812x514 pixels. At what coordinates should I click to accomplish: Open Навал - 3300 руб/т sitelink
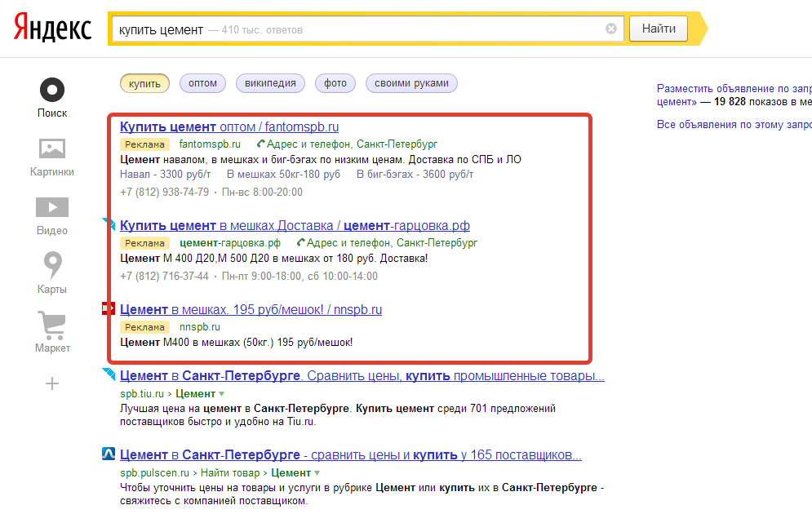pos(165,175)
